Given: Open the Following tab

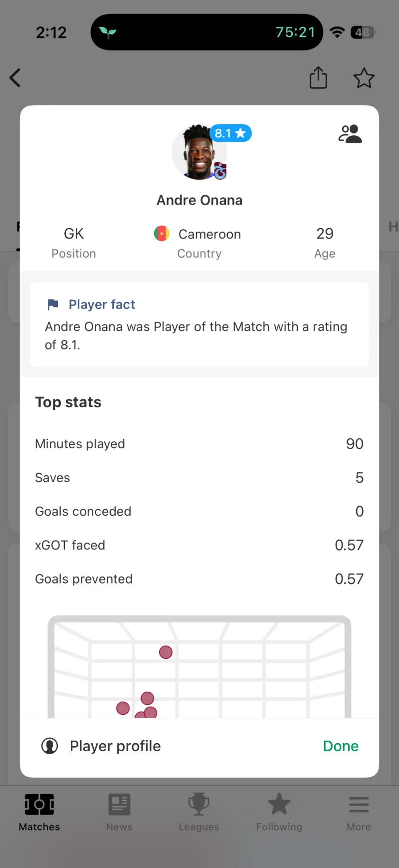Looking at the screenshot, I should (x=279, y=812).
